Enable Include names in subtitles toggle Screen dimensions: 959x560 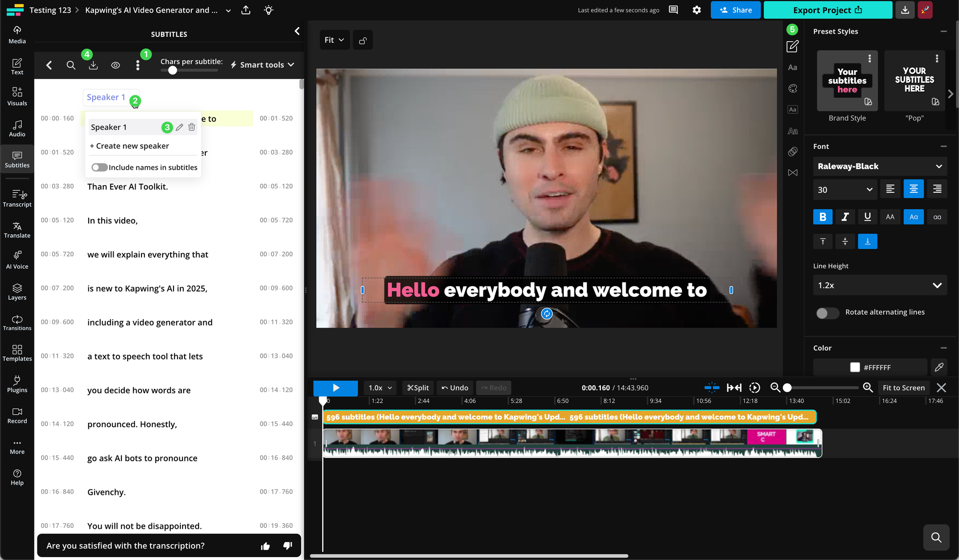click(x=100, y=167)
